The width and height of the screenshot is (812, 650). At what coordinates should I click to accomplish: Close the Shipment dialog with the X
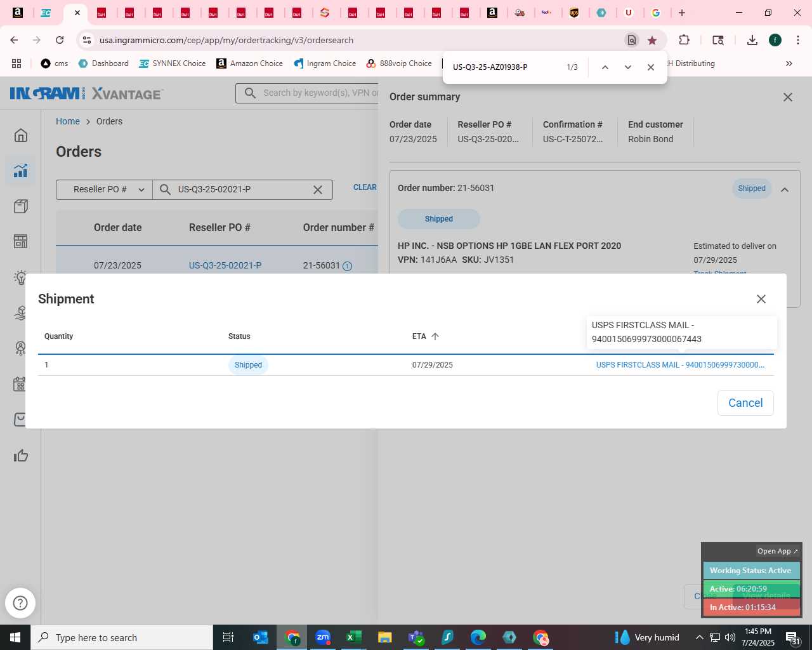point(761,299)
